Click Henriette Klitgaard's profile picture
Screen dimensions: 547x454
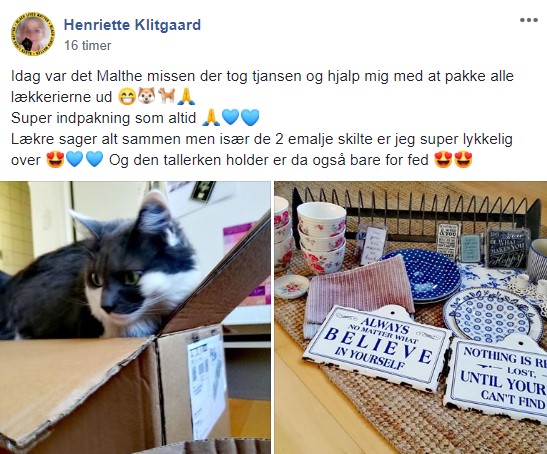(x=33, y=35)
